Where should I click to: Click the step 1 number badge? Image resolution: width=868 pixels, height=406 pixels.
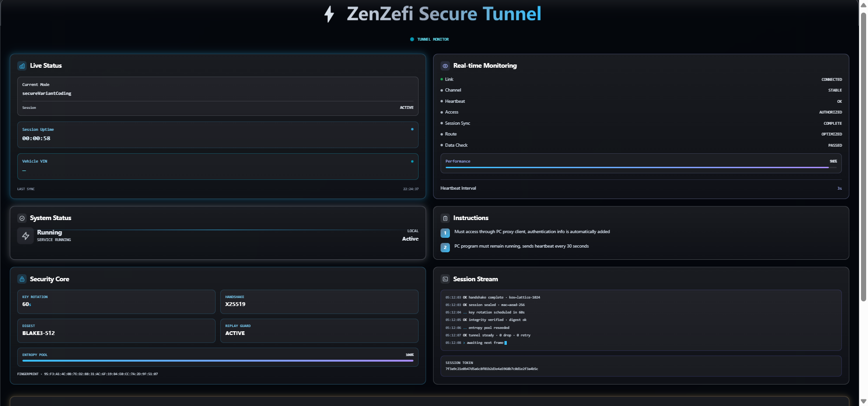tap(445, 233)
